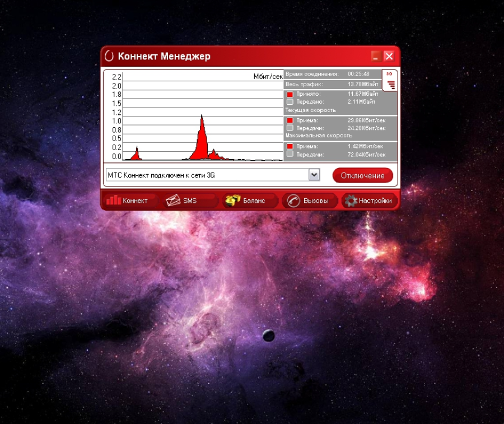Click the connection time value '00:25:48'
Screen dimensions: 504x424
coord(358,74)
